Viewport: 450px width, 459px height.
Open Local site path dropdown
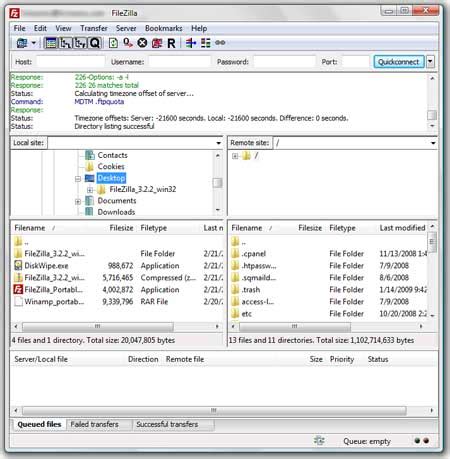point(218,143)
